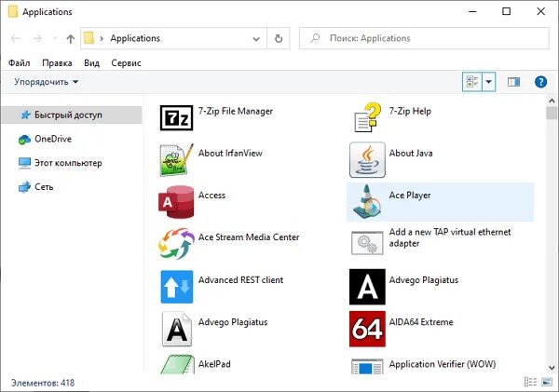Click the Applications folder icon in title bar

[x=13, y=11]
